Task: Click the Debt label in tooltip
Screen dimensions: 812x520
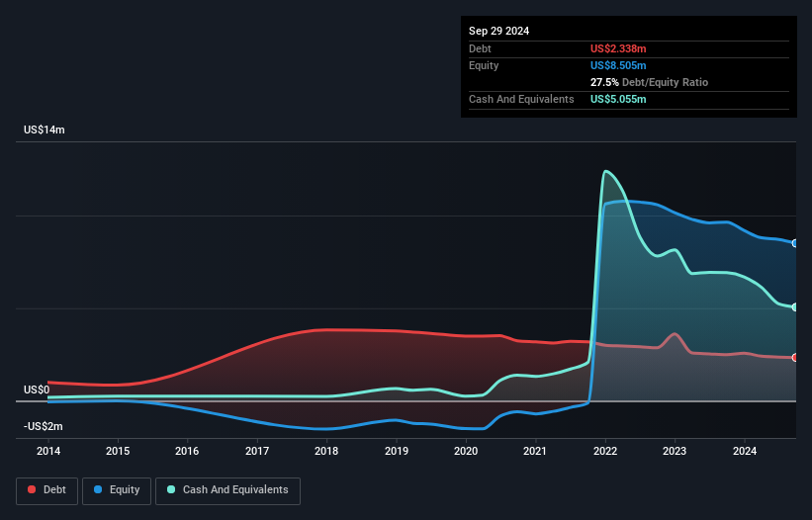Action: tap(480, 48)
